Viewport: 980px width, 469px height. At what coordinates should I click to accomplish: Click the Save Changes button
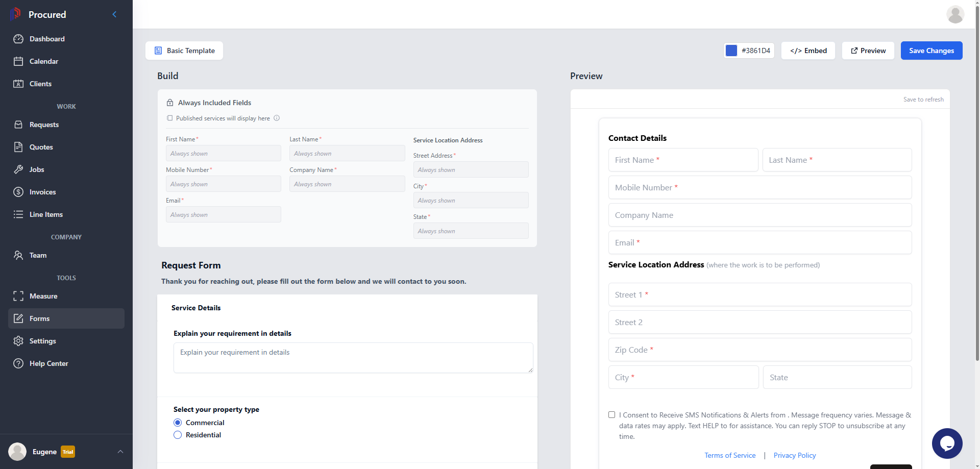tap(931, 51)
